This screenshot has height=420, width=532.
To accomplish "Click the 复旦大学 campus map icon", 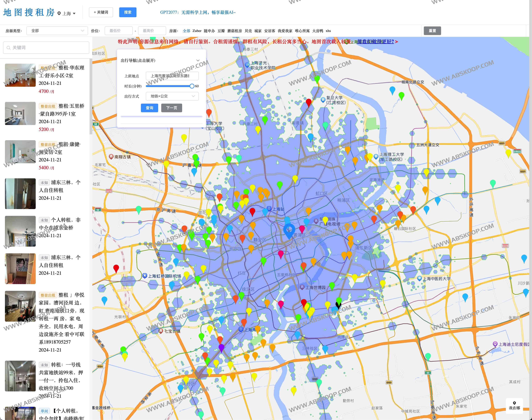I will click(x=323, y=100).
